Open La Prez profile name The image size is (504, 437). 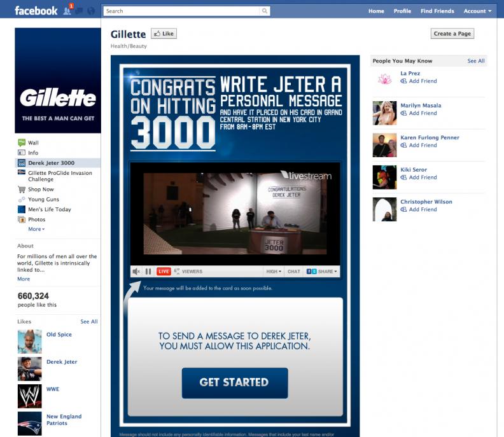click(x=410, y=73)
